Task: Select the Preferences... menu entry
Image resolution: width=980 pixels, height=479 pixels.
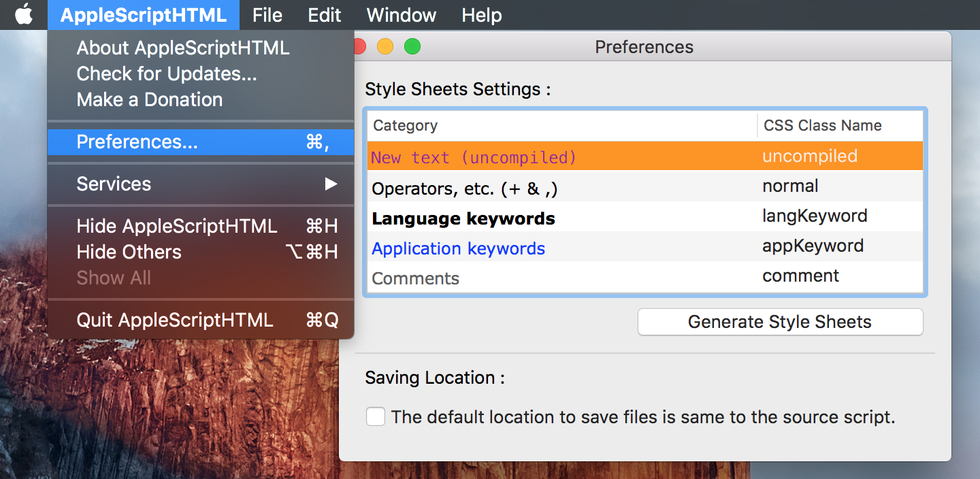Action: pos(201,142)
